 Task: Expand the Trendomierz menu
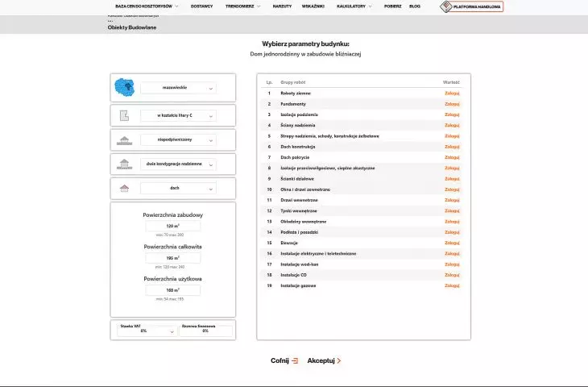pyautogui.click(x=242, y=6)
